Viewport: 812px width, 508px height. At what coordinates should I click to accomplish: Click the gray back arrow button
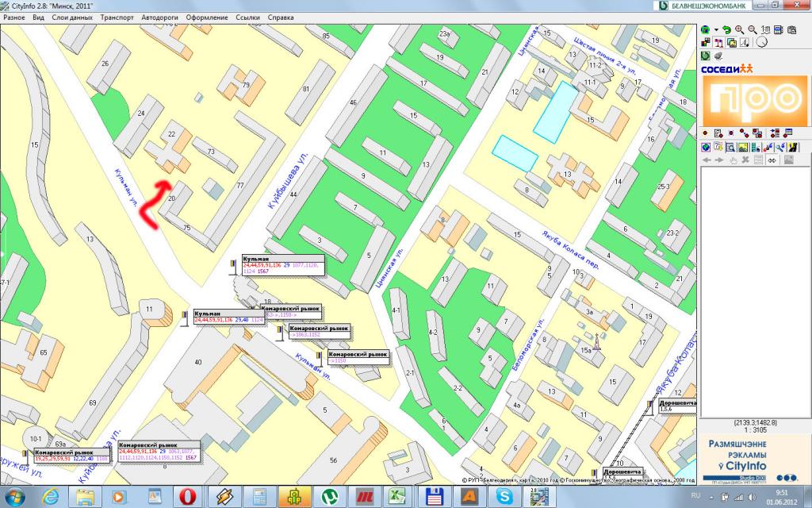click(707, 160)
